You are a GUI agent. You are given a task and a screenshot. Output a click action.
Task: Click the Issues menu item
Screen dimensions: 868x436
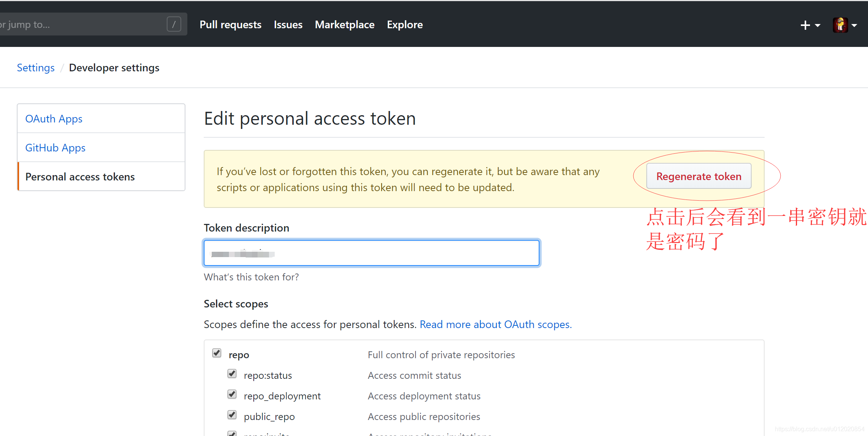288,24
